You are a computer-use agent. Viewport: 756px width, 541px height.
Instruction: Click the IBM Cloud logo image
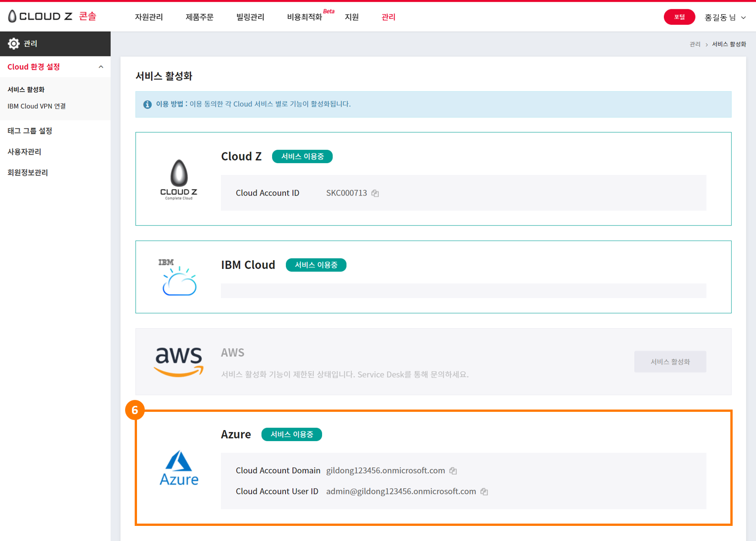[178, 277]
